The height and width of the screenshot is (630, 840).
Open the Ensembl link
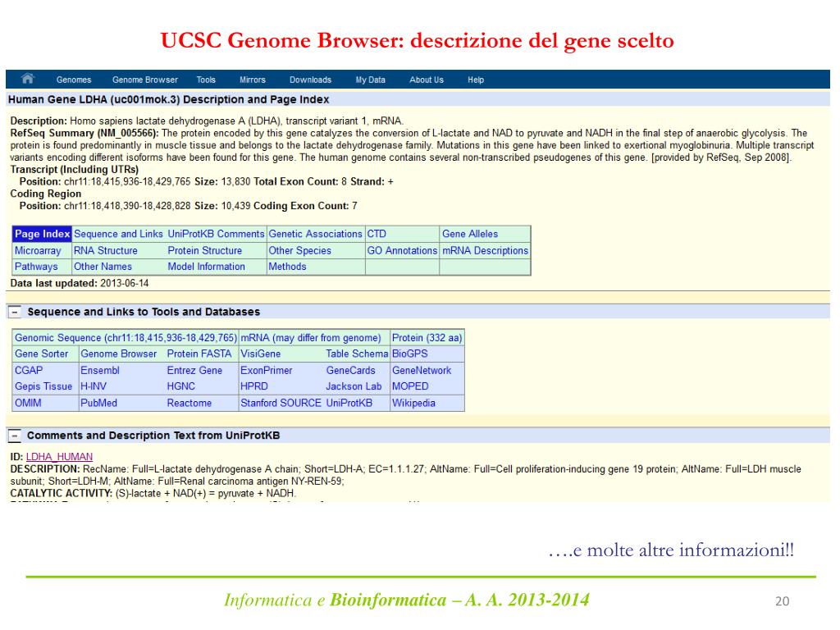99,371
